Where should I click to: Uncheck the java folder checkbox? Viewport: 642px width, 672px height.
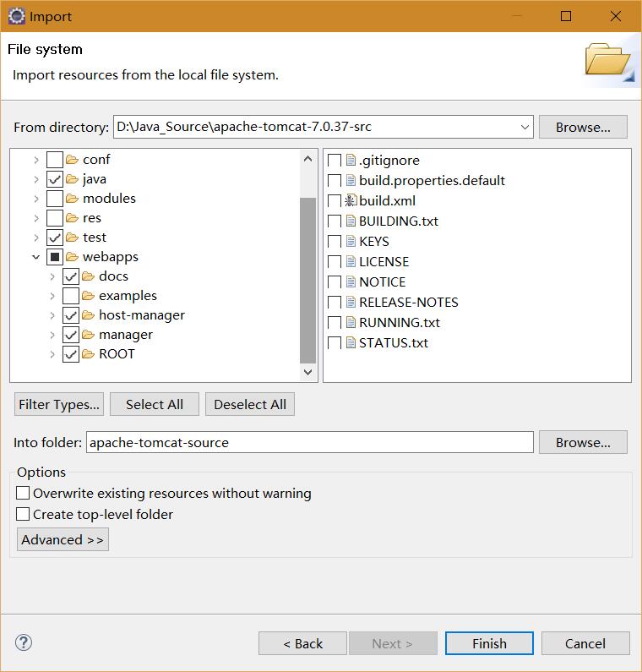tap(55, 179)
